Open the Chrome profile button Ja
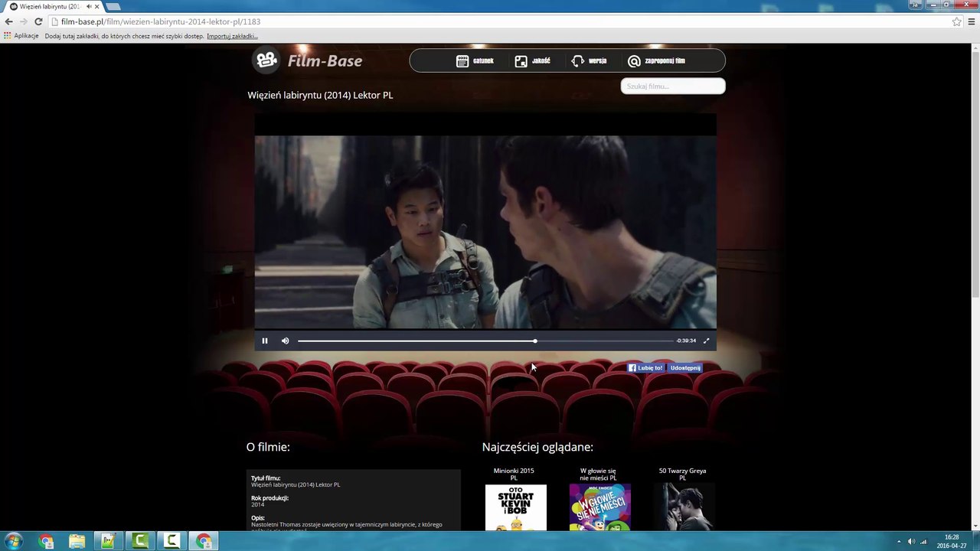Viewport: 980px width, 551px height. point(916,5)
